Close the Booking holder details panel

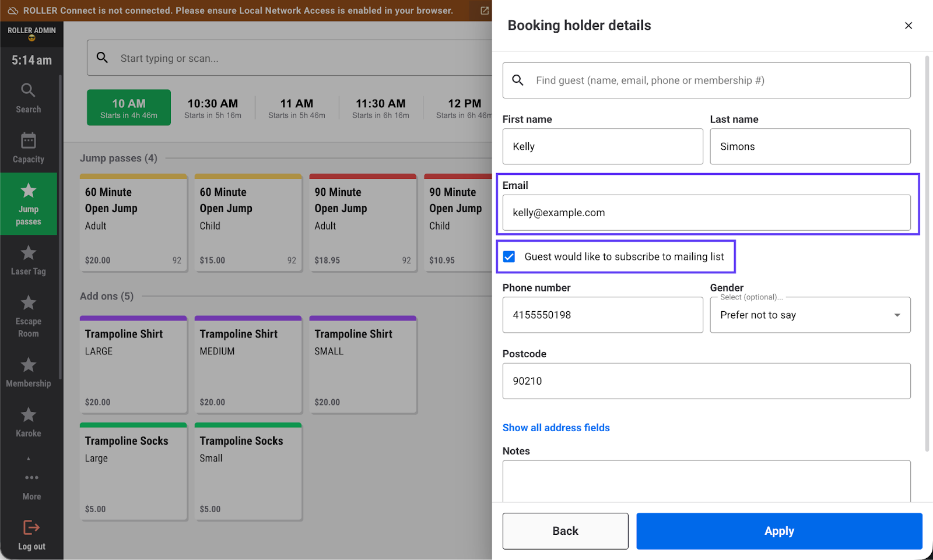[909, 26]
